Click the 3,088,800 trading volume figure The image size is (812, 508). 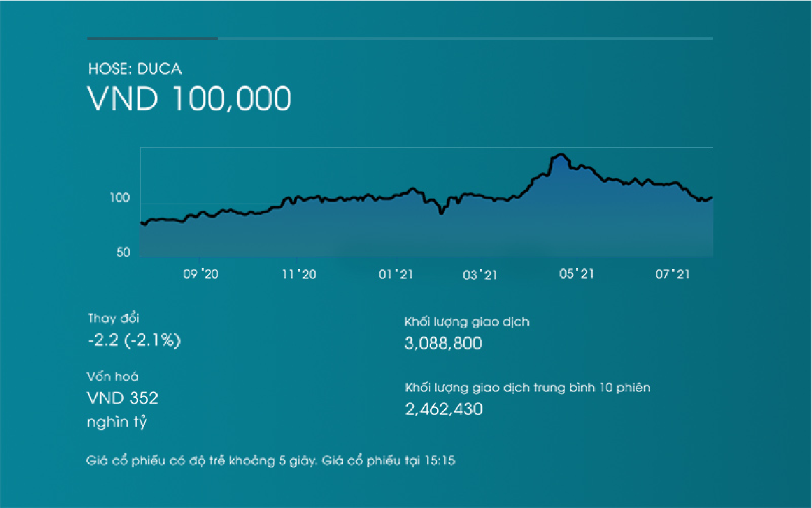click(x=443, y=344)
